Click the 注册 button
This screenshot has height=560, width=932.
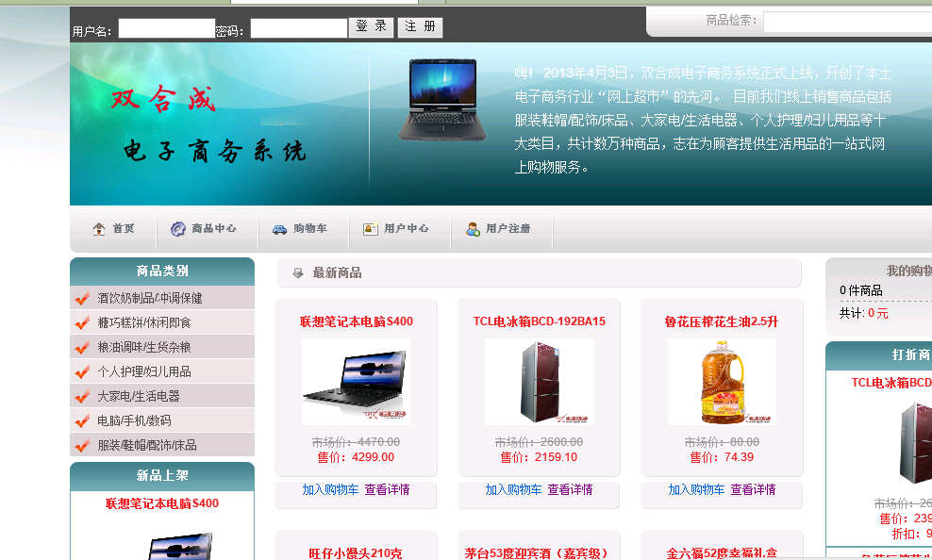point(420,26)
